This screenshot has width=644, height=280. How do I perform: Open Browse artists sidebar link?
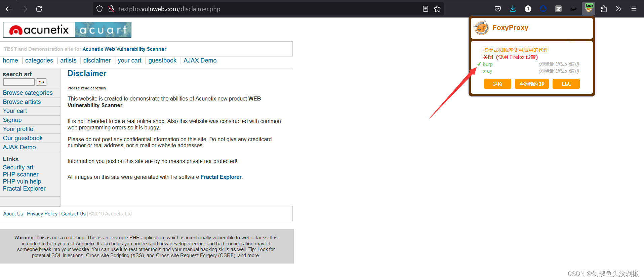(x=22, y=102)
